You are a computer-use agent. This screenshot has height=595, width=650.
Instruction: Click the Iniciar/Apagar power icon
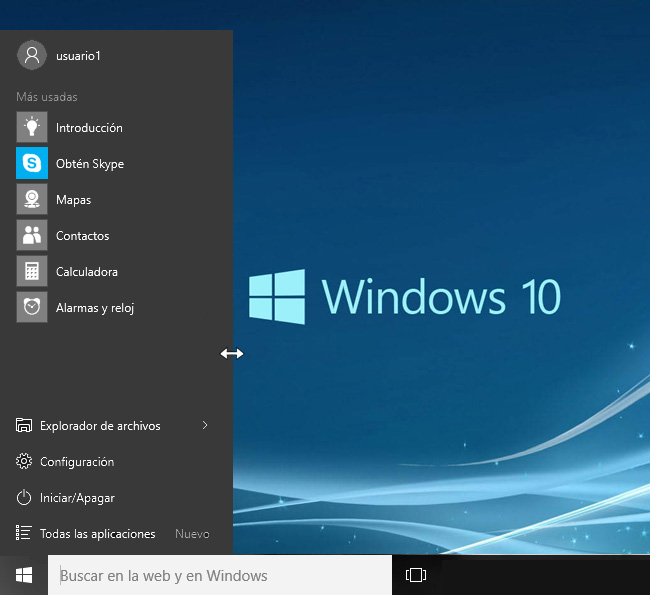24,497
